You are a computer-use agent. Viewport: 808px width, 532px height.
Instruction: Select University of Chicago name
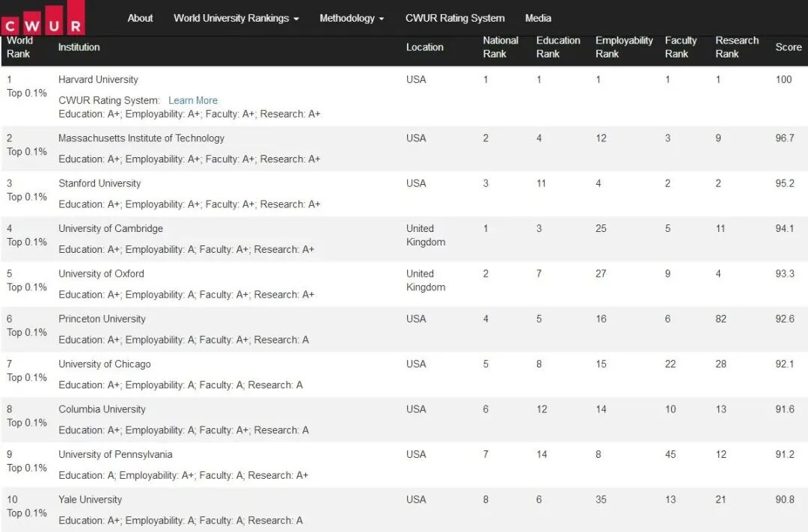(105, 364)
